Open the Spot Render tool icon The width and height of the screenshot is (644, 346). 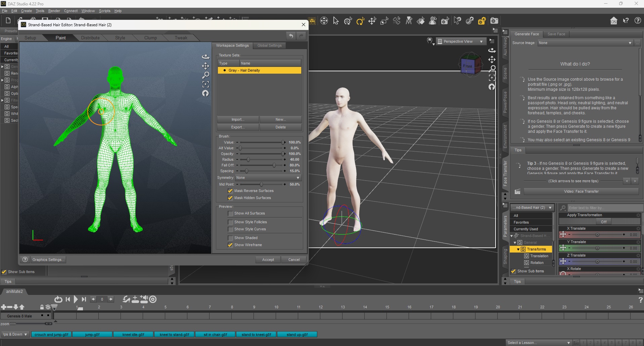click(445, 21)
